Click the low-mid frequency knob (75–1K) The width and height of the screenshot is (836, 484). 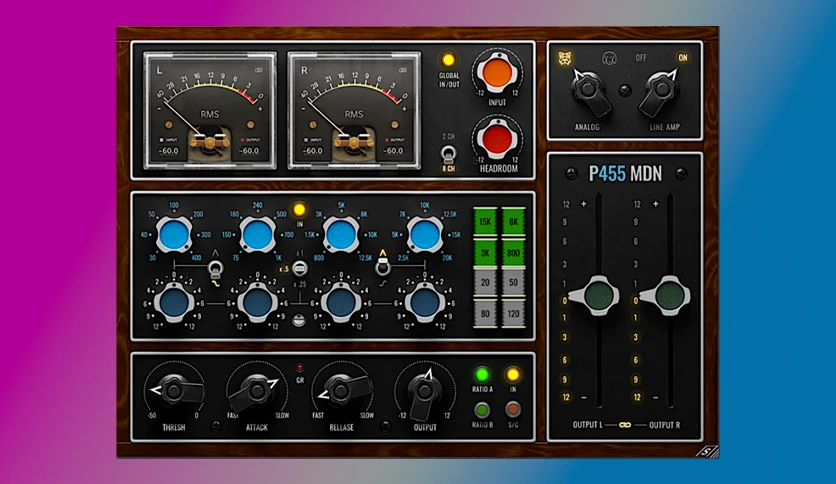[258, 235]
